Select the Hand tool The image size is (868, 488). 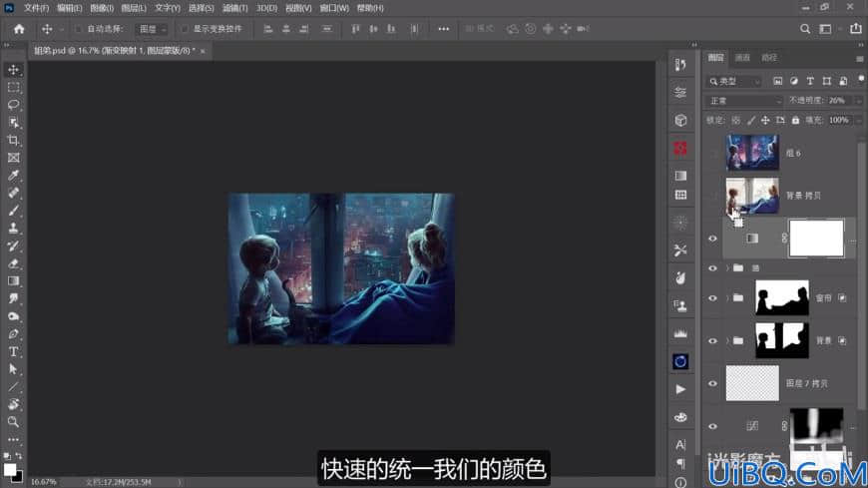(13, 404)
